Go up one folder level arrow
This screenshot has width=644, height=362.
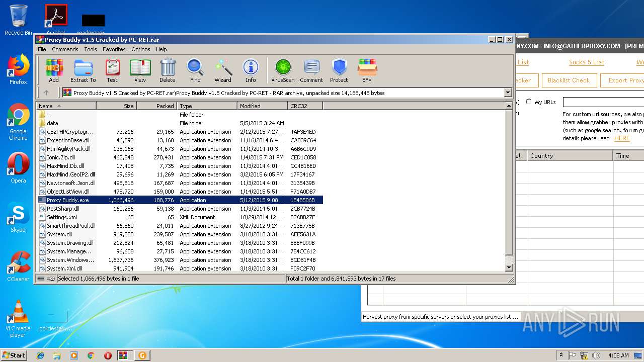tap(46, 93)
